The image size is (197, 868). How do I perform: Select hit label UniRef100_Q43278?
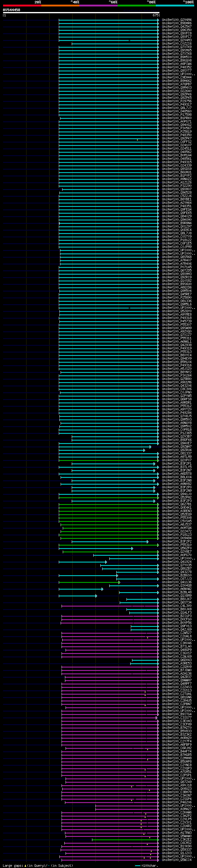[x=177, y=572]
